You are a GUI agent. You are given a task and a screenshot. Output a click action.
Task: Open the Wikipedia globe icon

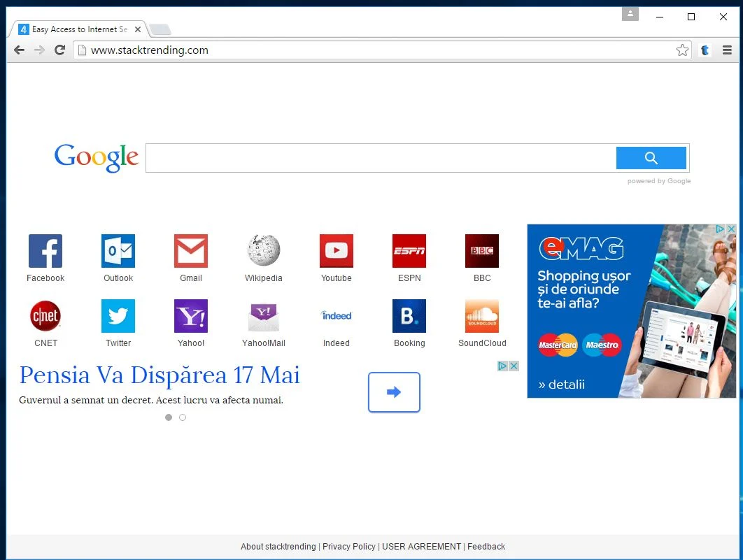264,250
